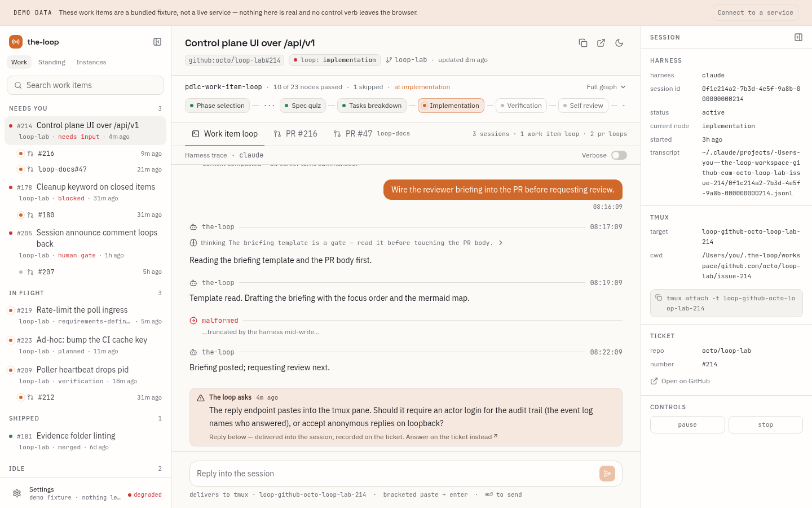Switch to dark mode moon icon
Screen dimensions: 812x508
tap(619, 43)
